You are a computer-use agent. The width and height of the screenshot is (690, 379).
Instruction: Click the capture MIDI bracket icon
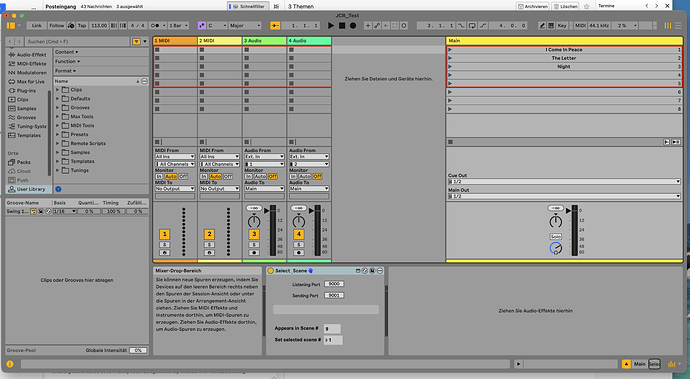[x=395, y=26]
